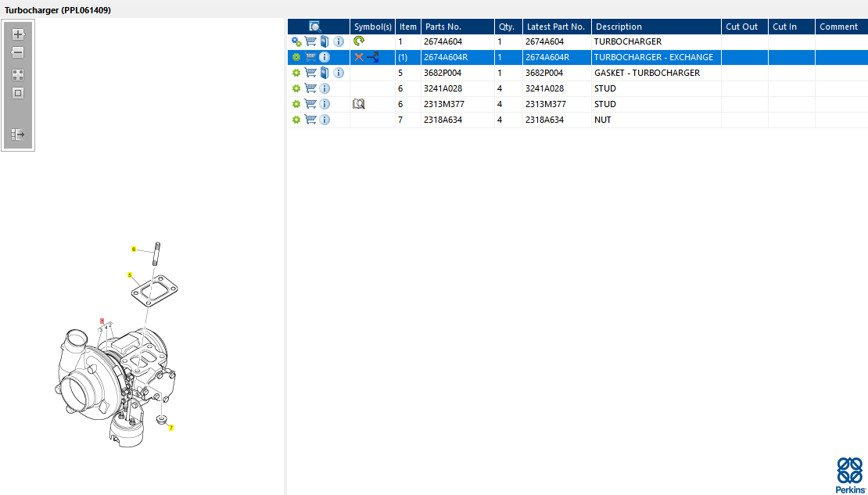Sort by the Symbol(s) column header
Viewport: 868px width, 495px height.
[x=372, y=27]
